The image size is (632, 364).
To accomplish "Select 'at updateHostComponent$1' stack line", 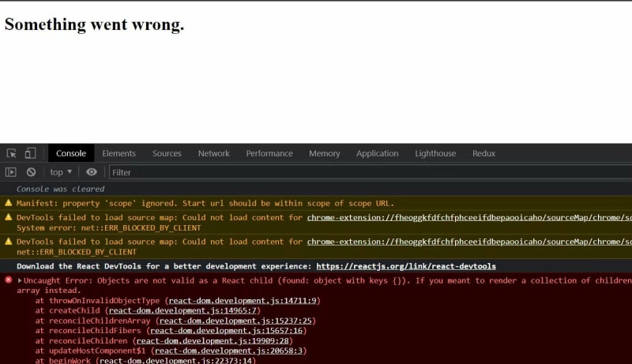I will tap(171, 351).
